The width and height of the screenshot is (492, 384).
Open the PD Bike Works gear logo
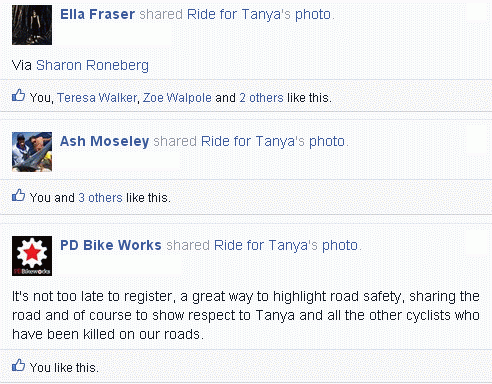32,256
